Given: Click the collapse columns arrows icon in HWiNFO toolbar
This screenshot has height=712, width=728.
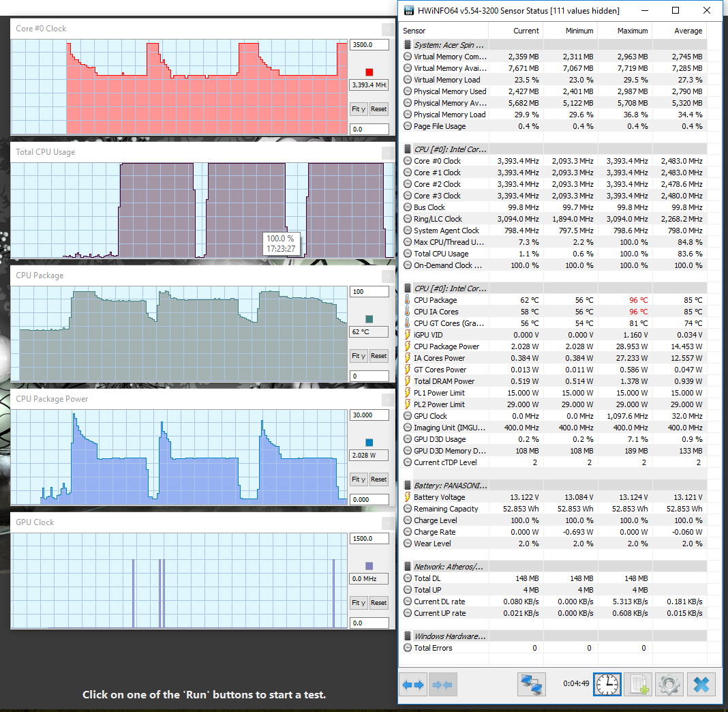Looking at the screenshot, I should click(443, 685).
